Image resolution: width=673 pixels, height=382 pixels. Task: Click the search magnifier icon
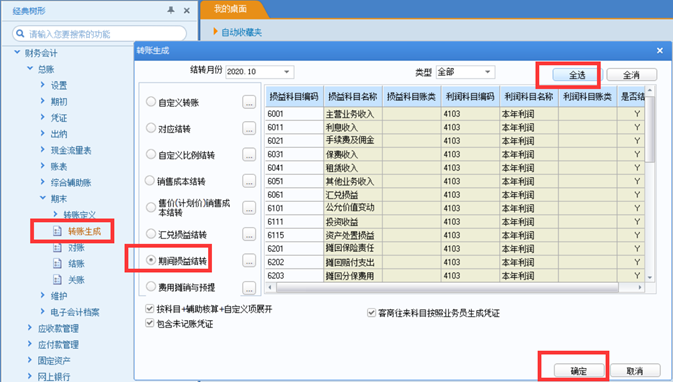click(x=20, y=33)
